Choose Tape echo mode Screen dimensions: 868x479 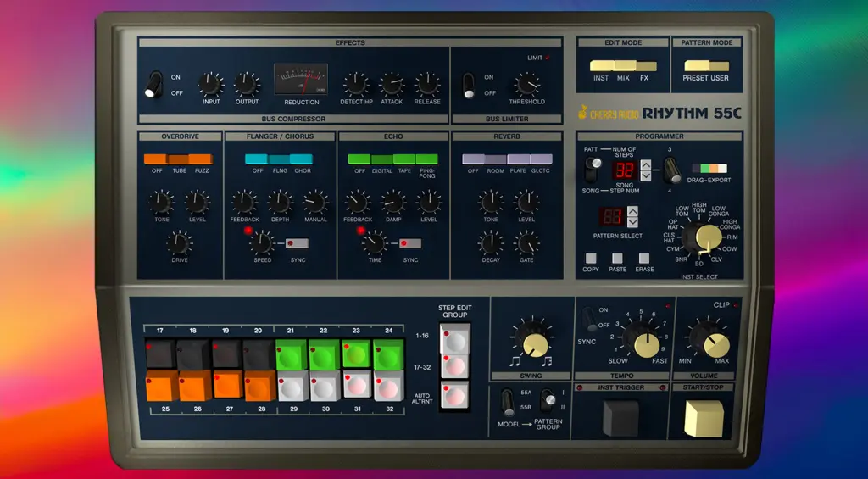tap(404, 159)
